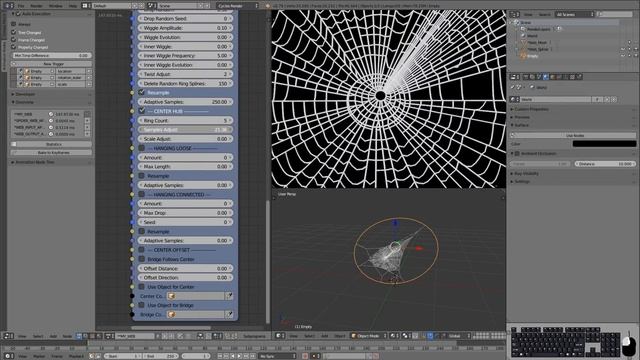Enable the Always checkbox

pos(13,24)
